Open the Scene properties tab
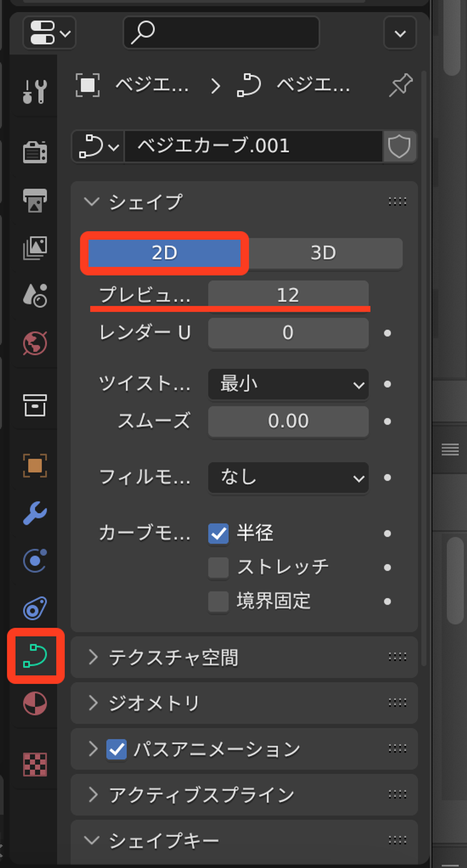 [x=35, y=295]
